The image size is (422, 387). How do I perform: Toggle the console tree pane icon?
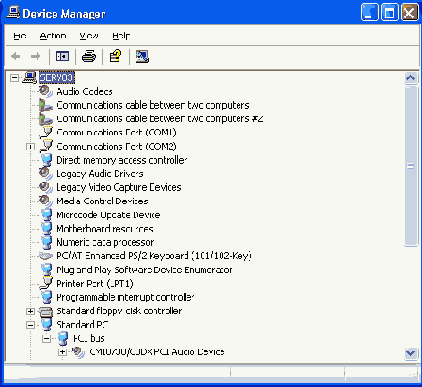pyautogui.click(x=62, y=56)
